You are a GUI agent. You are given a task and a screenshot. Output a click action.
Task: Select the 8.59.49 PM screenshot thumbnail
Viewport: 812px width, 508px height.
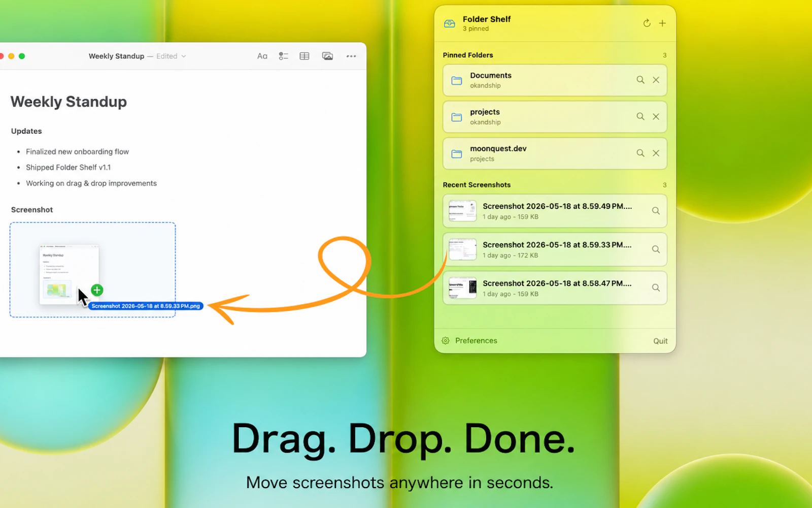click(462, 211)
